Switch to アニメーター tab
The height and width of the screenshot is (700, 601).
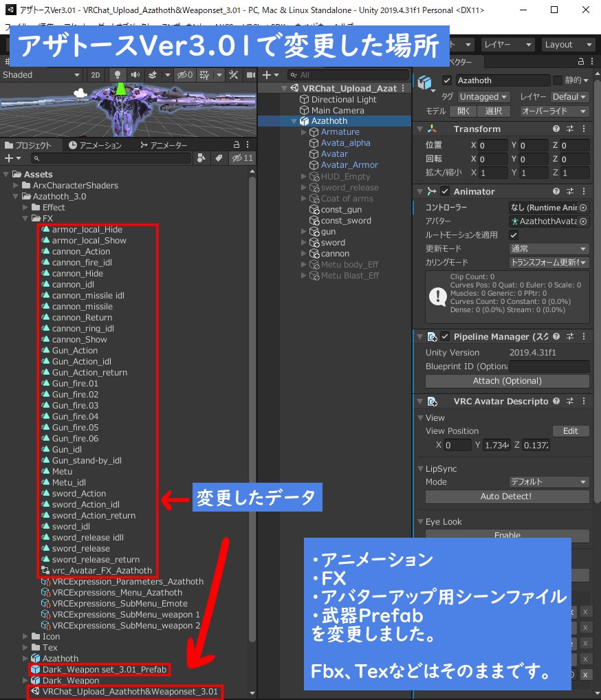[x=164, y=145]
